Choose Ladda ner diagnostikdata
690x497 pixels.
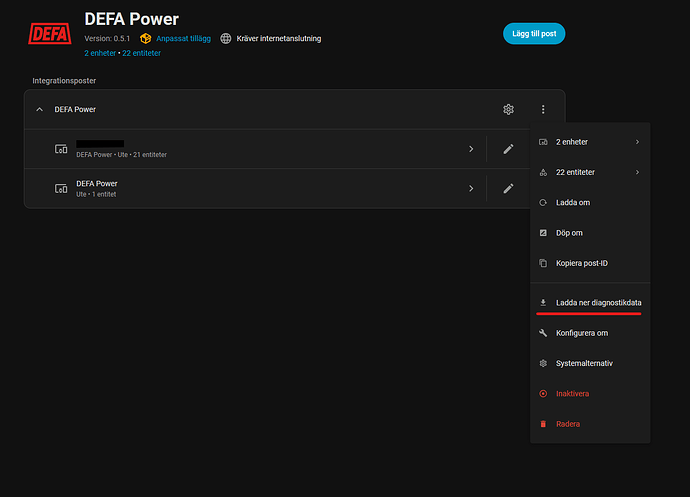590,302
